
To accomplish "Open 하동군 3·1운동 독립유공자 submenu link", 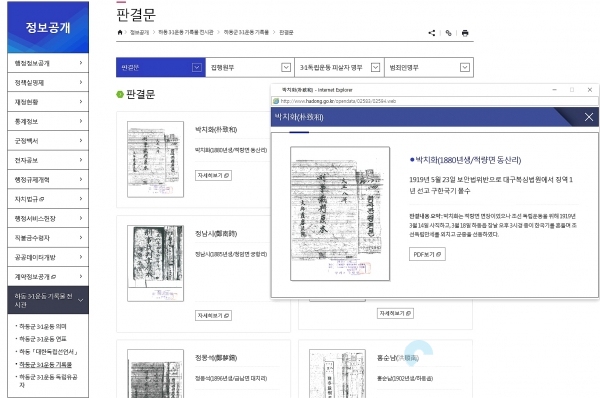I will (48, 381).
